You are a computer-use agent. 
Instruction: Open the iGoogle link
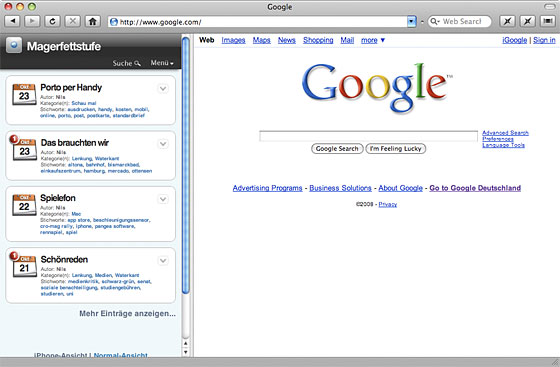[515, 40]
